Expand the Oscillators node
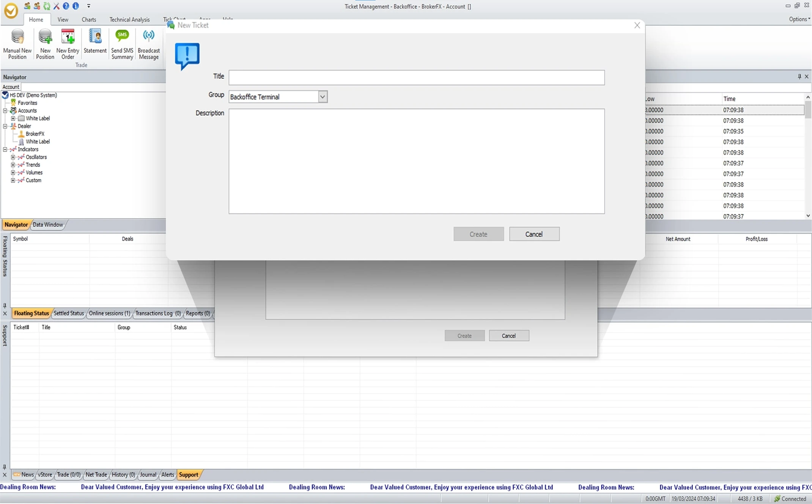 [13, 157]
